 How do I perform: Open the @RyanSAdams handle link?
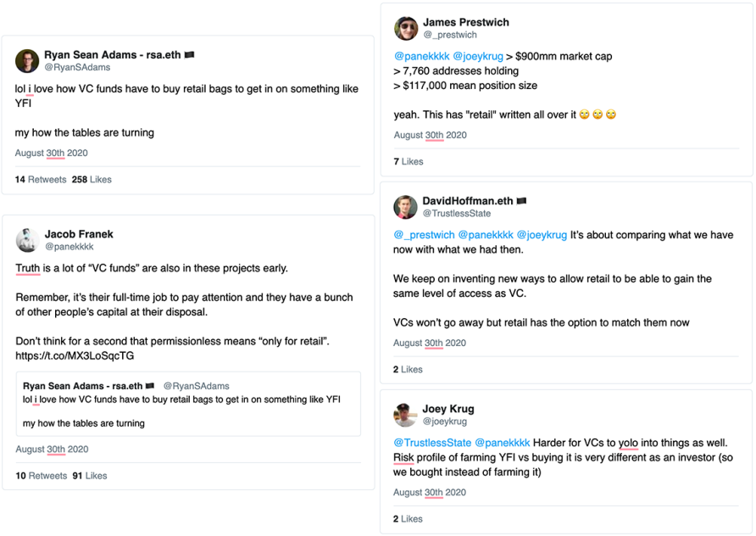click(x=77, y=67)
